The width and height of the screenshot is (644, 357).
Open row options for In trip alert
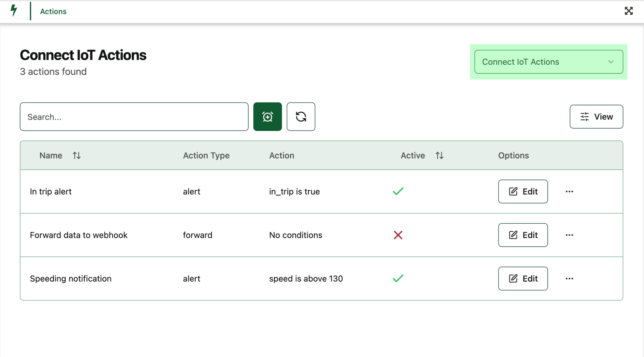[569, 191]
